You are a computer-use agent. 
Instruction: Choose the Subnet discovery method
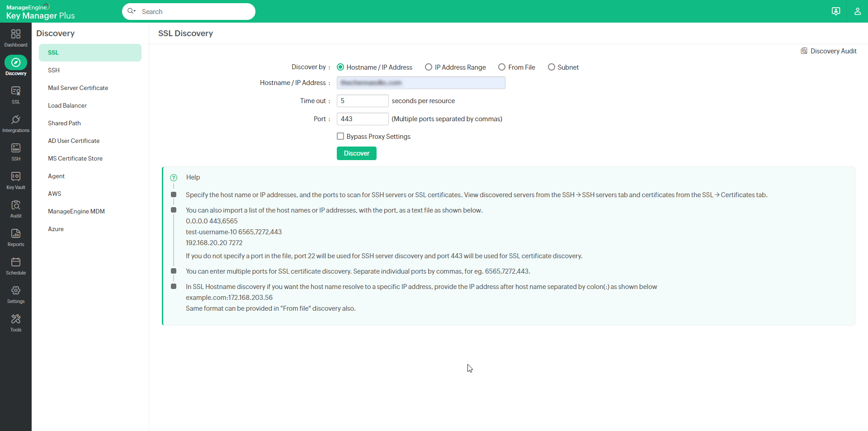552,67
